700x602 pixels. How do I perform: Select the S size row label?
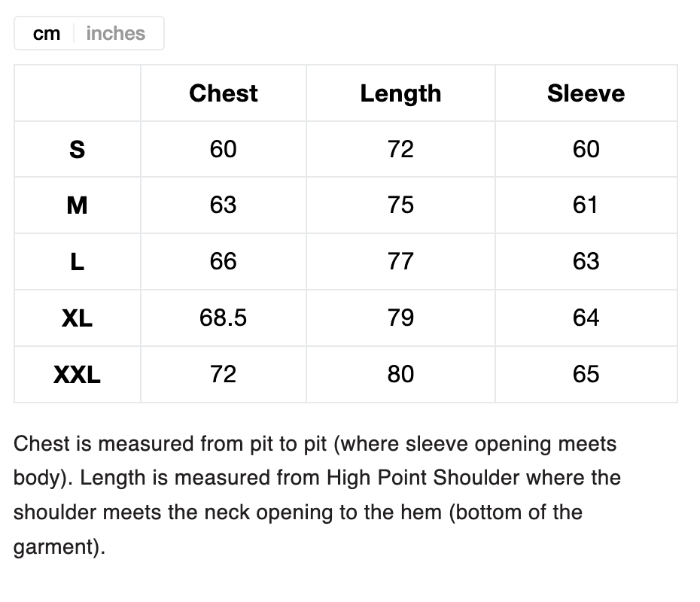click(x=77, y=150)
